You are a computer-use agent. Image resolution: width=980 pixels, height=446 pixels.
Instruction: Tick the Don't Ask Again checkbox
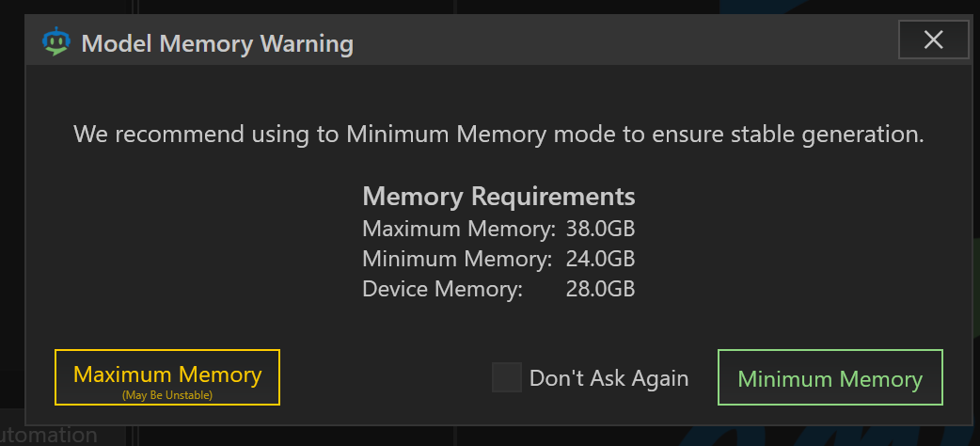tap(507, 377)
